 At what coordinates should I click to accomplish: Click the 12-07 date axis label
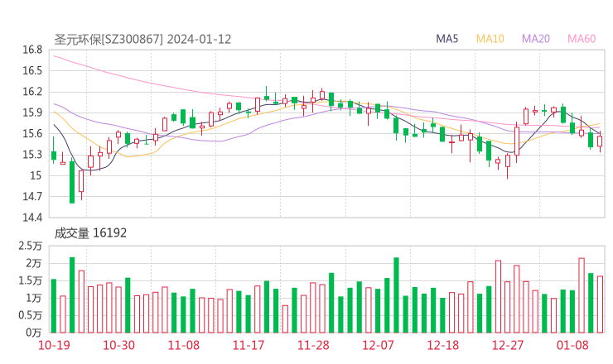378,345
